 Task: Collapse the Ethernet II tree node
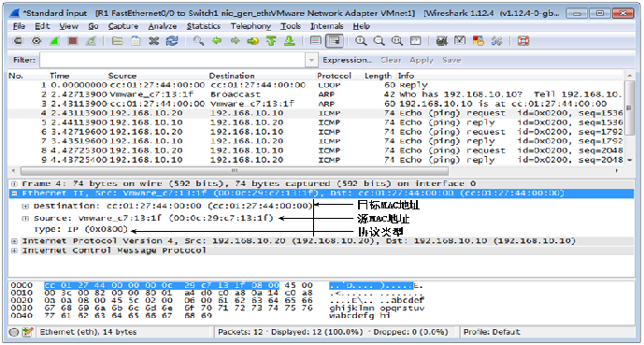tap(15, 193)
